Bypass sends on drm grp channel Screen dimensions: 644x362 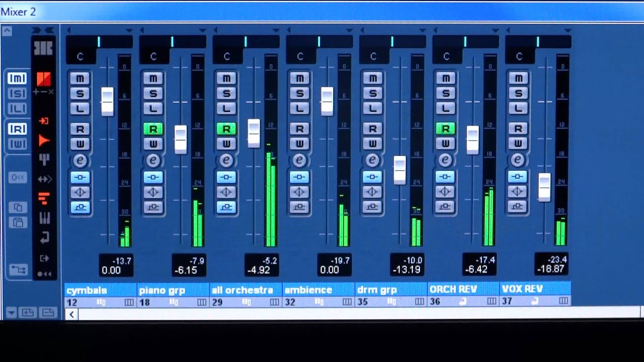(372, 207)
